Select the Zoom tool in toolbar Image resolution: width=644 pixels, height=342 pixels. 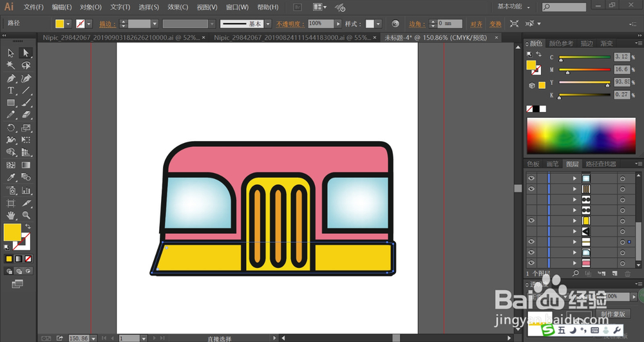pos(26,215)
